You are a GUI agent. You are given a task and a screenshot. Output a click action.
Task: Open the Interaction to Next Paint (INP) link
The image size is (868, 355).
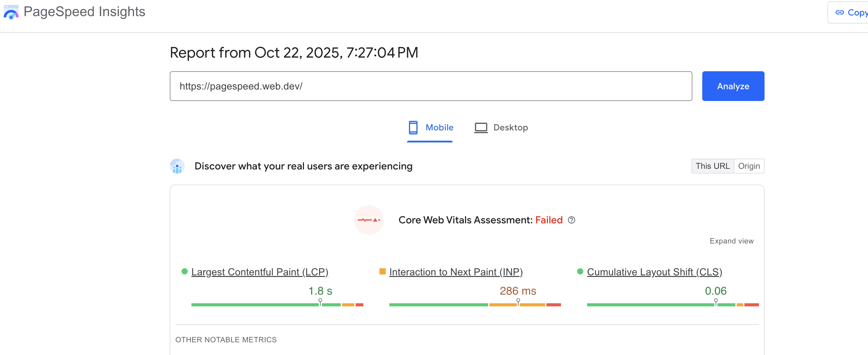456,272
